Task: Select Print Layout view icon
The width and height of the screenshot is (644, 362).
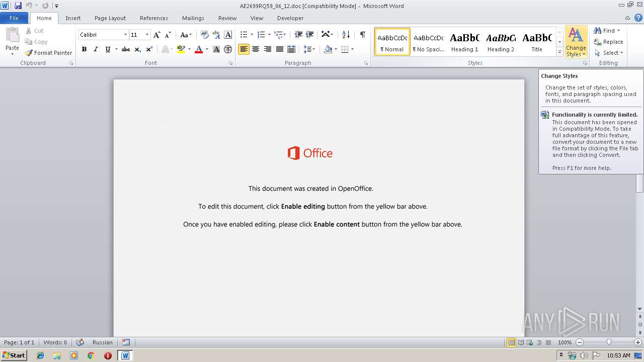Action: point(511,342)
